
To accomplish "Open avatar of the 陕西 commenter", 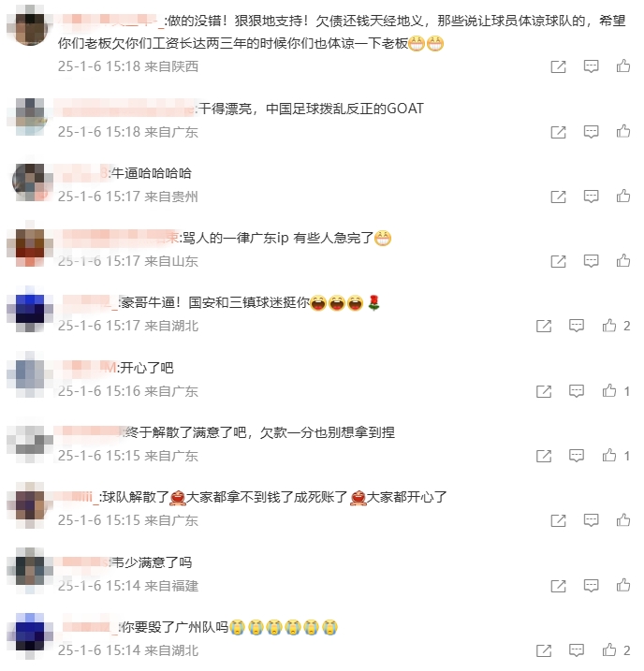I will click(30, 29).
